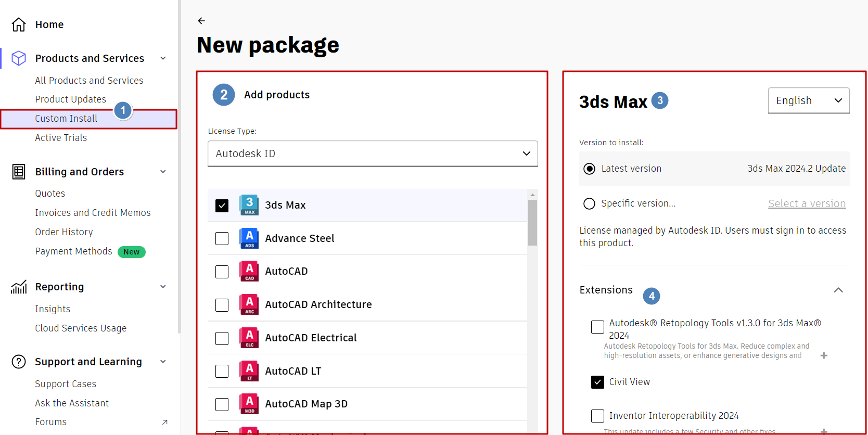
Task: Click the Support and Learning question icon
Action: (x=19, y=362)
